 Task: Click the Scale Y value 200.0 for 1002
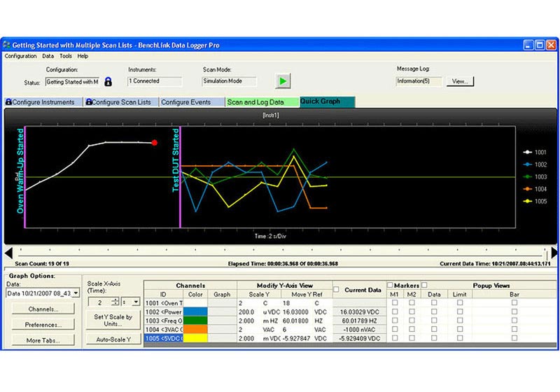click(246, 311)
